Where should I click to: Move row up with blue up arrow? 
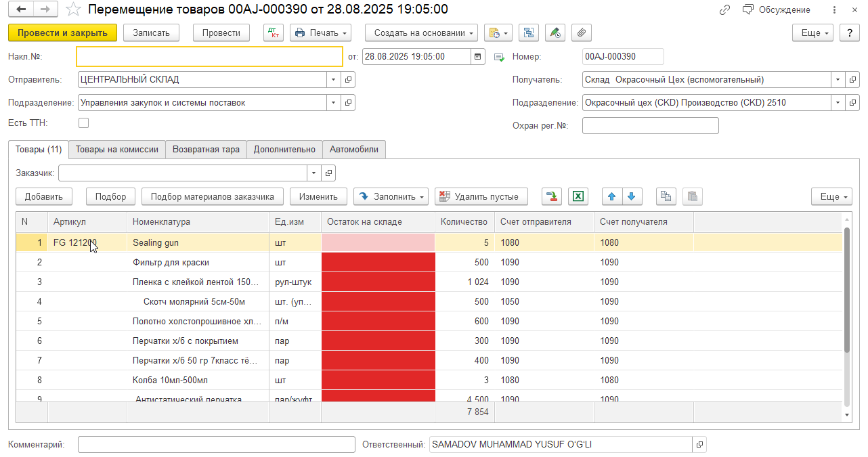click(612, 196)
